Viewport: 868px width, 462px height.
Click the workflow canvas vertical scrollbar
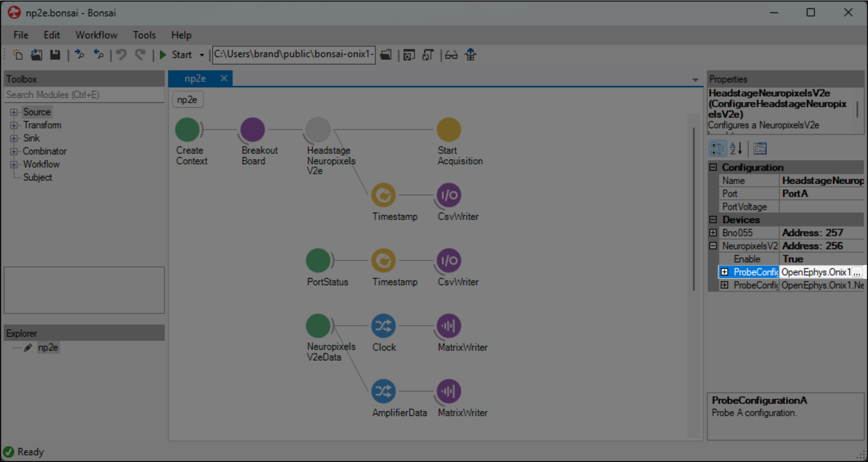click(693, 209)
